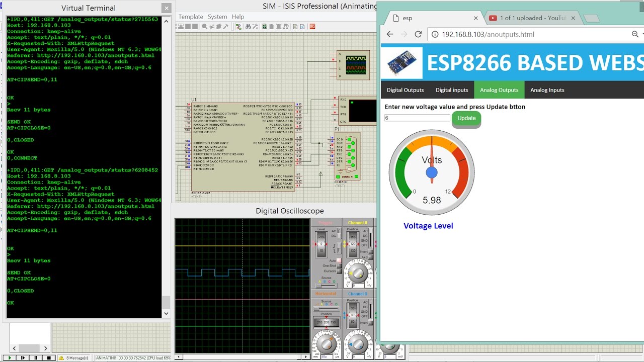
Task: Toggle Channel A Invert button
Action: coord(370,252)
